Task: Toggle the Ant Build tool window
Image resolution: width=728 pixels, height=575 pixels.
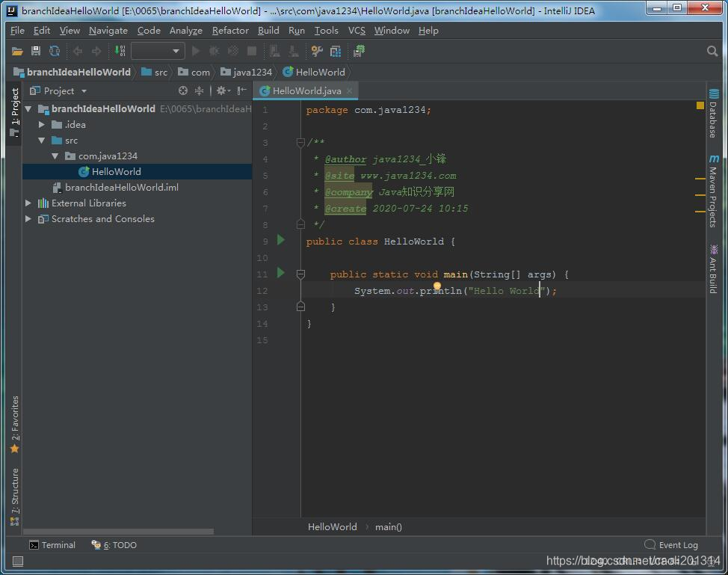Action: tap(713, 269)
